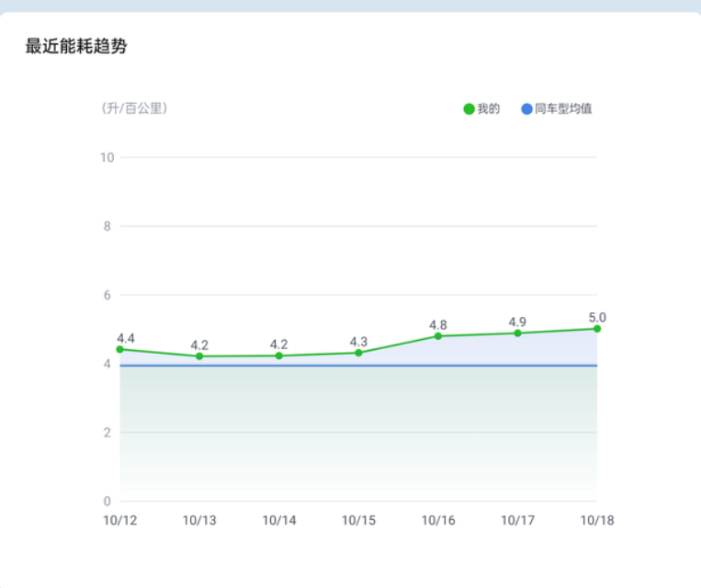Select the 4.2 data point on 10/14

point(279,356)
